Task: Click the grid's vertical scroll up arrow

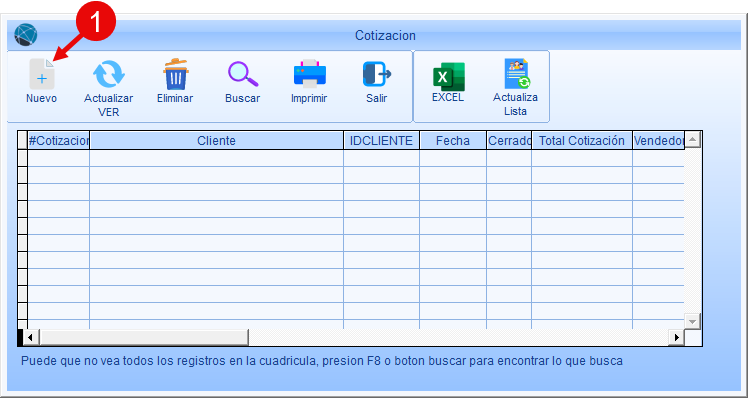Action: point(692,139)
